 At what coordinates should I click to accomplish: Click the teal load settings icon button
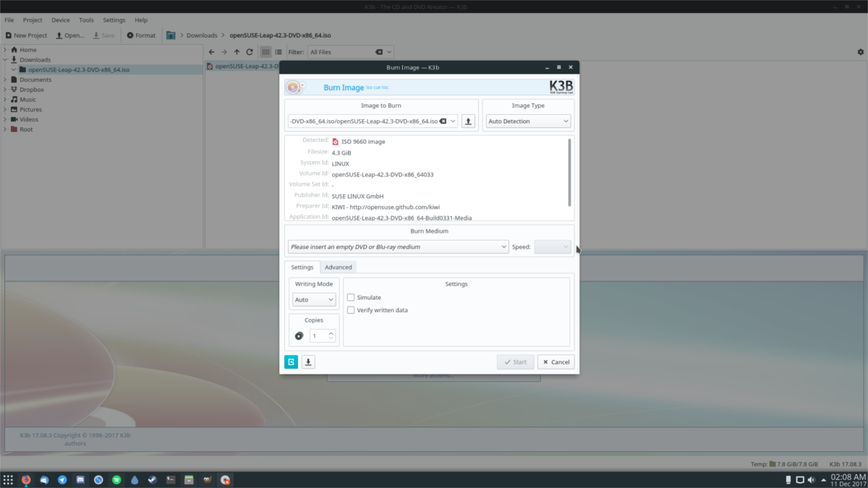292,361
